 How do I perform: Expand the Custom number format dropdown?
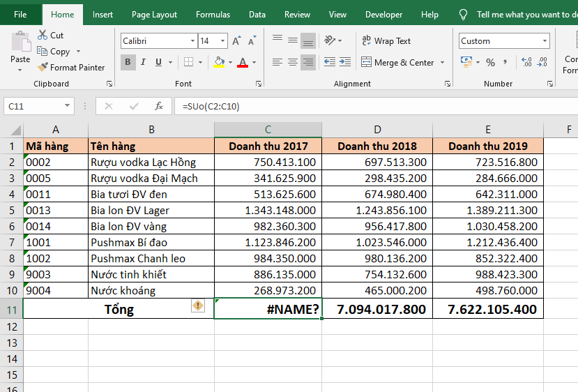[544, 41]
